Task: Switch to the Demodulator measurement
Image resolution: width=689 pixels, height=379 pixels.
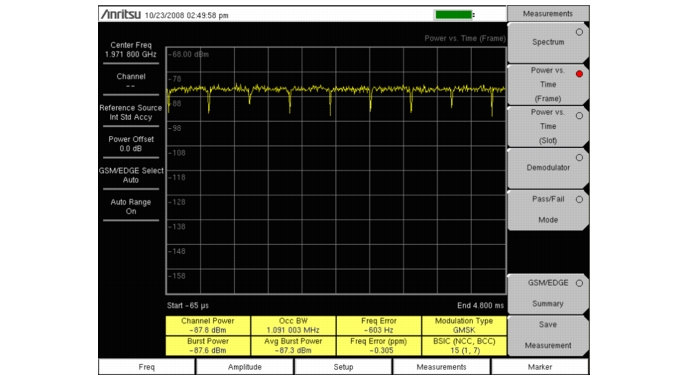Action: point(548,168)
